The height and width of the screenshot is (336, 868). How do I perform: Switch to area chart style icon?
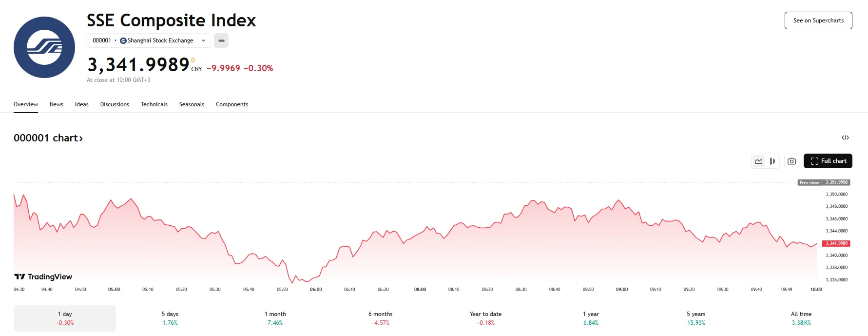click(x=758, y=161)
